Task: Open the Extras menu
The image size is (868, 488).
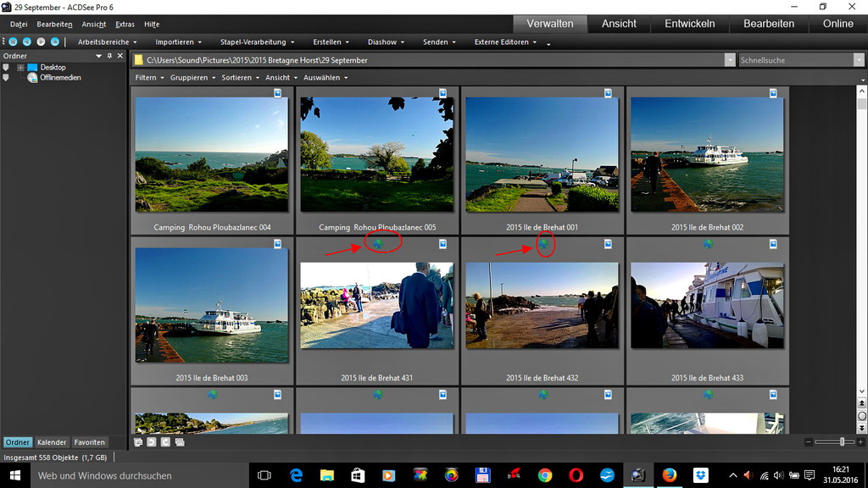Action: (x=125, y=25)
